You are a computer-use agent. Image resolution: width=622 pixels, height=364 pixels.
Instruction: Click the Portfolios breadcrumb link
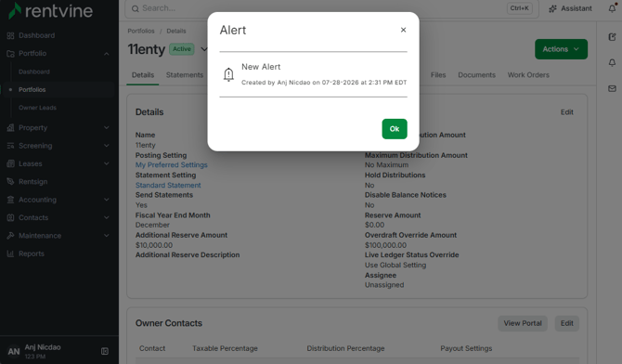click(141, 31)
